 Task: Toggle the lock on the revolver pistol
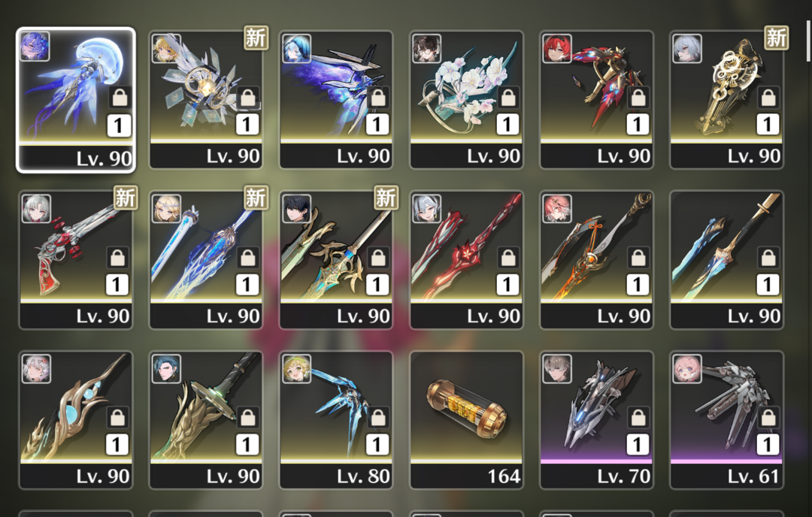pyautogui.click(x=118, y=257)
